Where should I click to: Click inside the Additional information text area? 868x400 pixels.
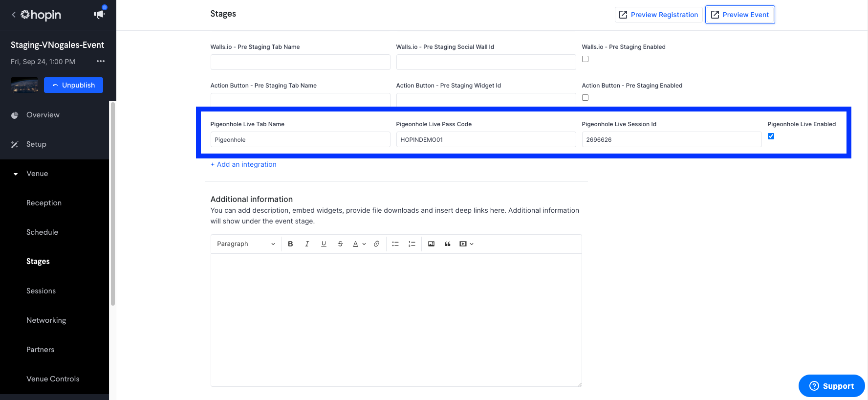coord(396,320)
